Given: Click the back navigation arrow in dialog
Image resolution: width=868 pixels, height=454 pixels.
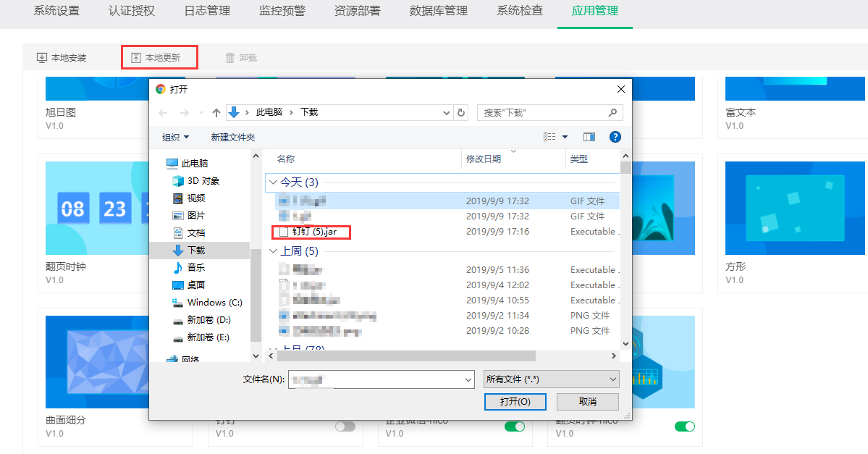Looking at the screenshot, I should coord(163,113).
